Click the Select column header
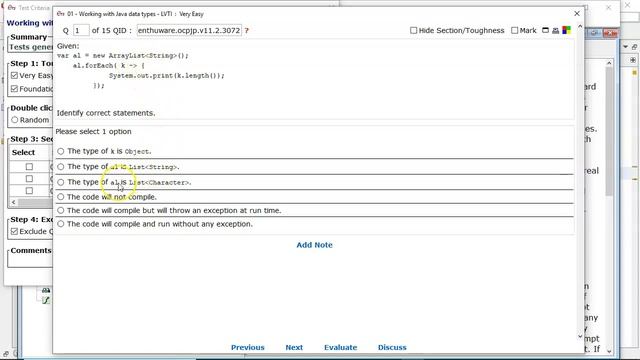640x360 pixels. (23, 152)
